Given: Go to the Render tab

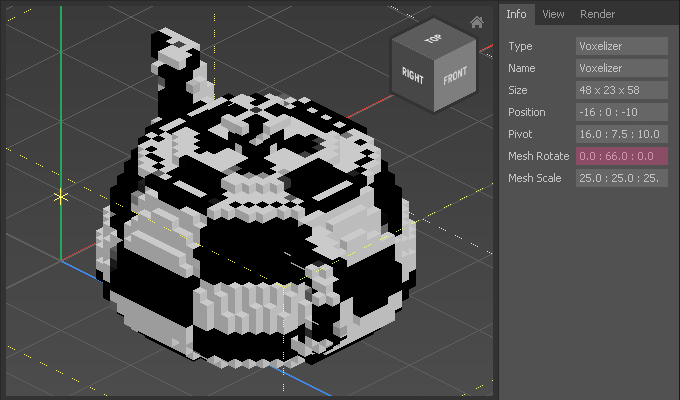Looking at the screenshot, I should coord(597,14).
